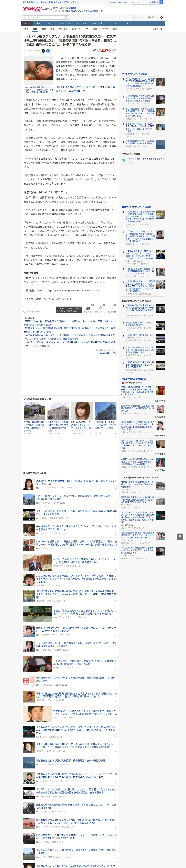This screenshot has height=868, width=186.
Task: Open the ランキング tab
Action: click(x=115, y=23)
